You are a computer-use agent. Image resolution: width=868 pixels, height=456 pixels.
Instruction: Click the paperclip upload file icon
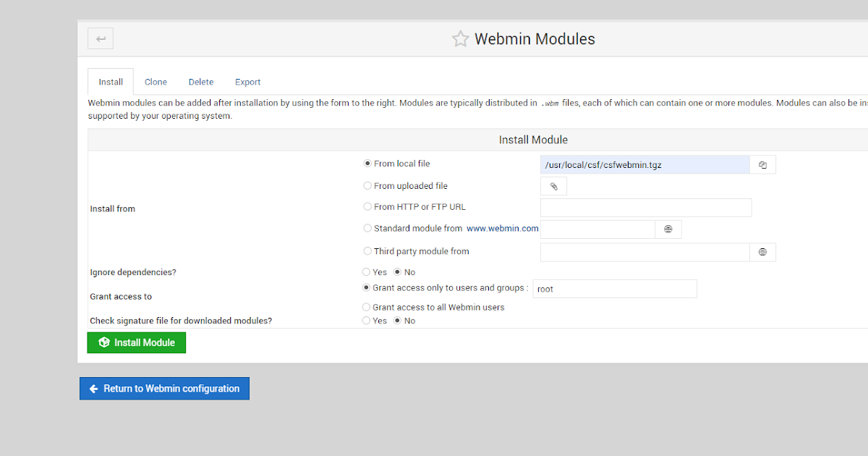(553, 187)
